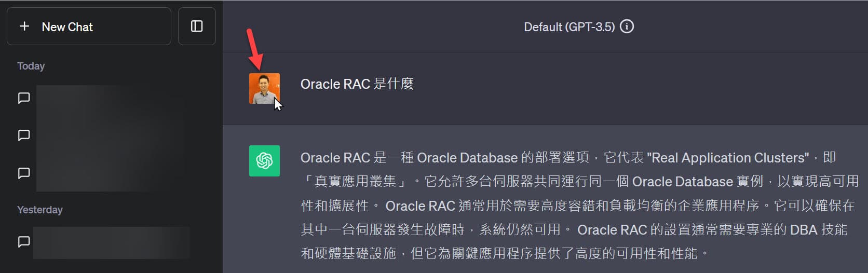Click the response line starting '和硬體基礎設施'
The height and width of the screenshot is (273, 868).
pyautogui.click(x=505, y=253)
